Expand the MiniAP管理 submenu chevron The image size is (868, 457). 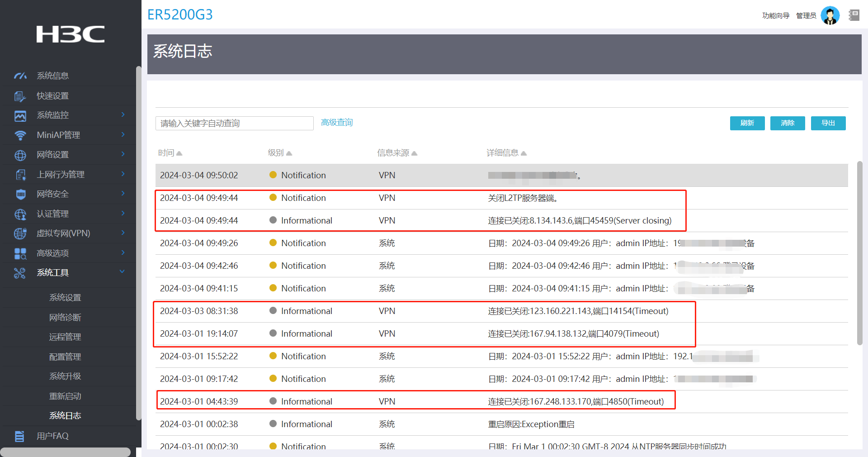pos(123,134)
